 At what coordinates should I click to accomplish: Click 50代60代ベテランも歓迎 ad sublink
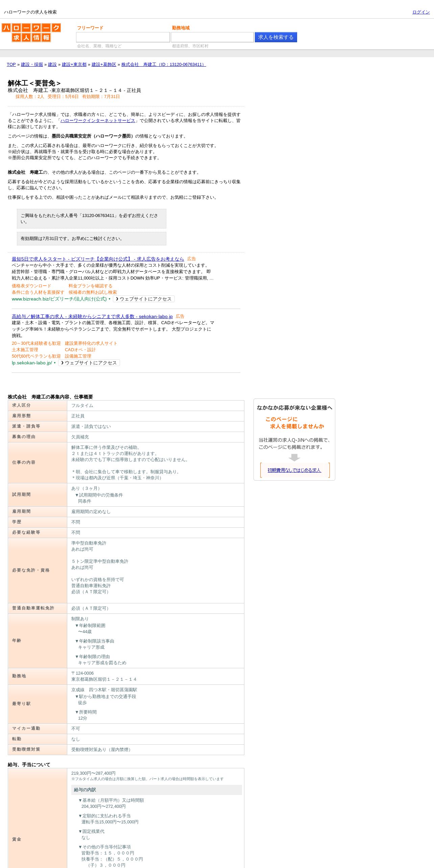[36, 356]
